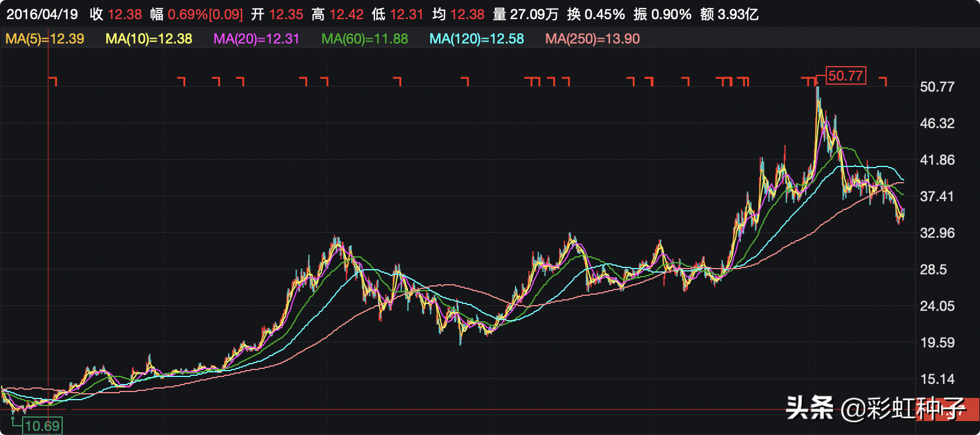Image resolution: width=980 pixels, height=435 pixels.
Task: Click the rightmost red event marker above the chart
Action: [882, 81]
